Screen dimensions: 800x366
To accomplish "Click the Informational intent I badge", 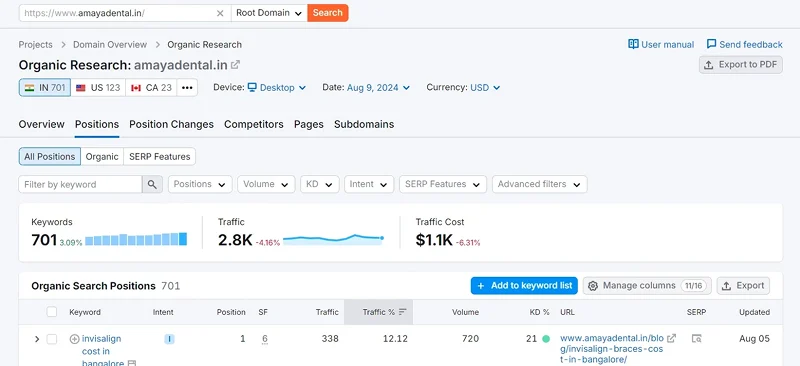I will click(169, 339).
